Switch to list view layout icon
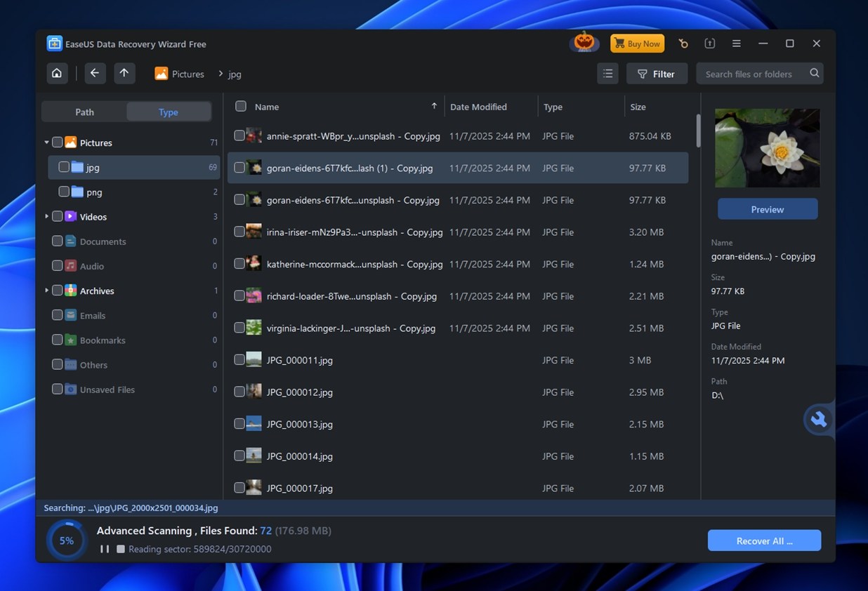 click(607, 73)
